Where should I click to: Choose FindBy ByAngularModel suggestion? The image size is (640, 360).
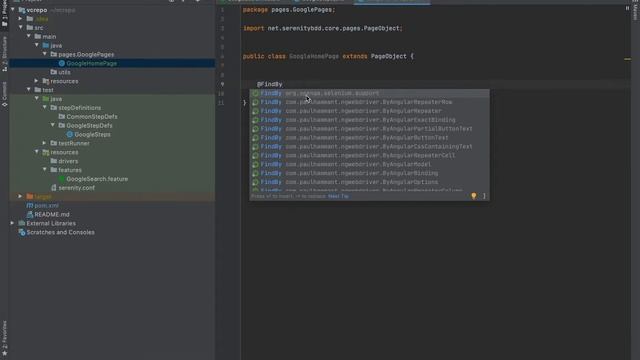[369, 164]
